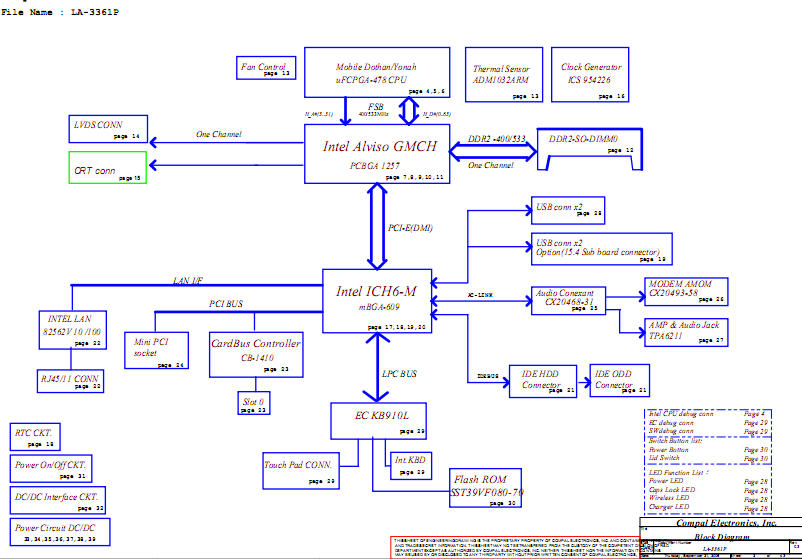Click the Power On/Off CKT. block
This screenshot has width=802, height=559.
click(x=51, y=468)
